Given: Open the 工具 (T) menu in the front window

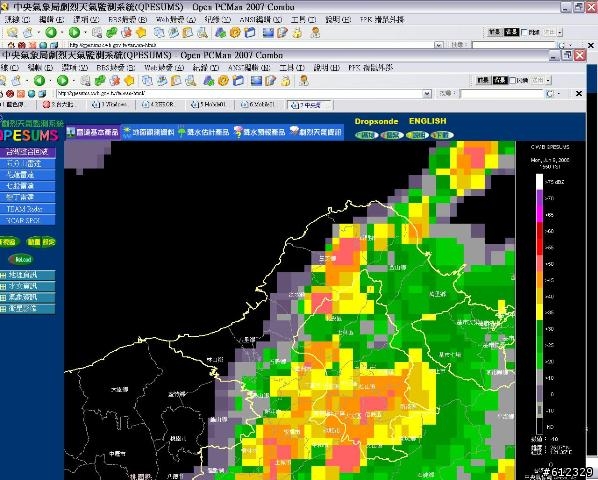Looking at the screenshot, I should click(x=292, y=68).
